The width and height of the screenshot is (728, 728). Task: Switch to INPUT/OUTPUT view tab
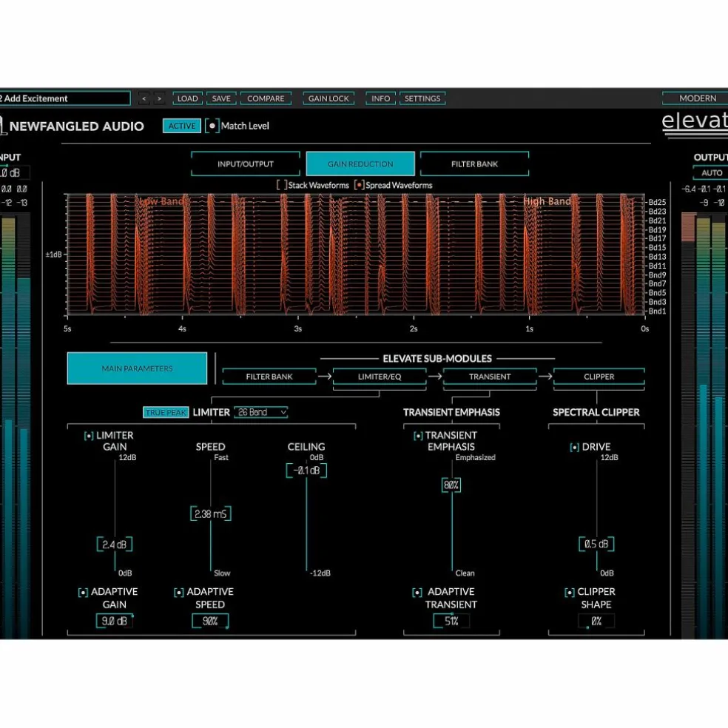[x=246, y=164]
